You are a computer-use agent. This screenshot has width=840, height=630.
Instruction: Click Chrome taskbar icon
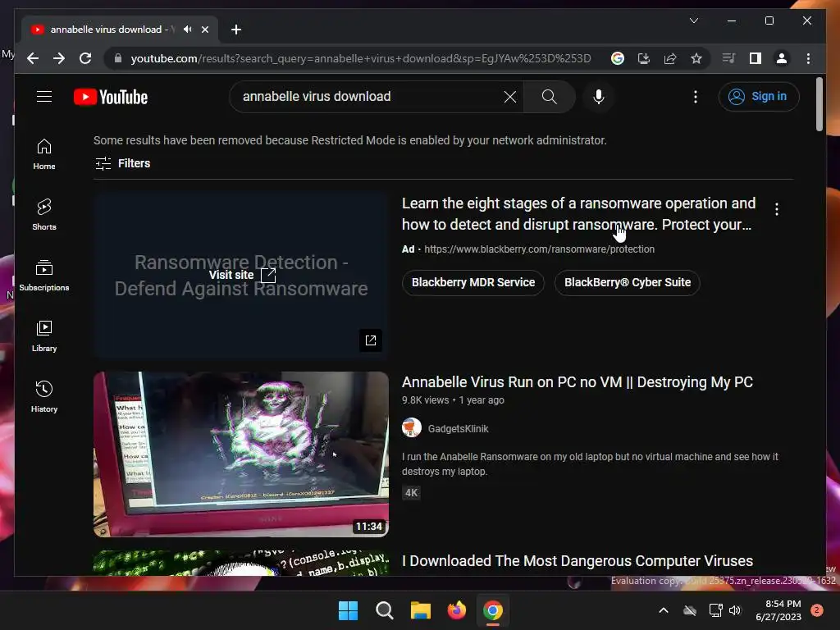coord(493,610)
